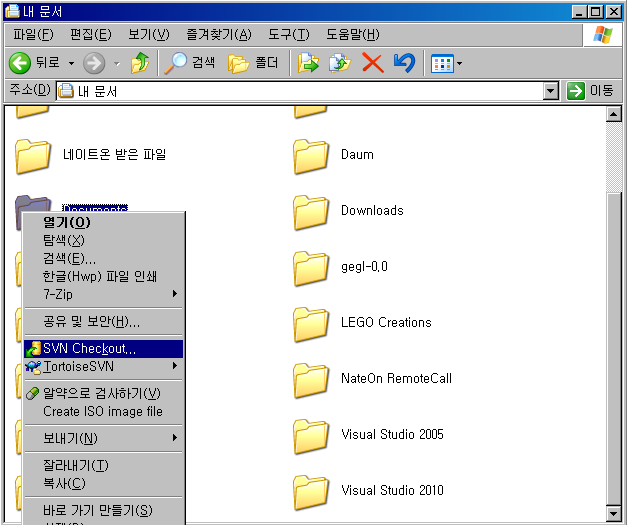Image resolution: width=627 pixels, height=525 pixels.
Task: Click the scrollbar down arrow
Action: point(613,513)
